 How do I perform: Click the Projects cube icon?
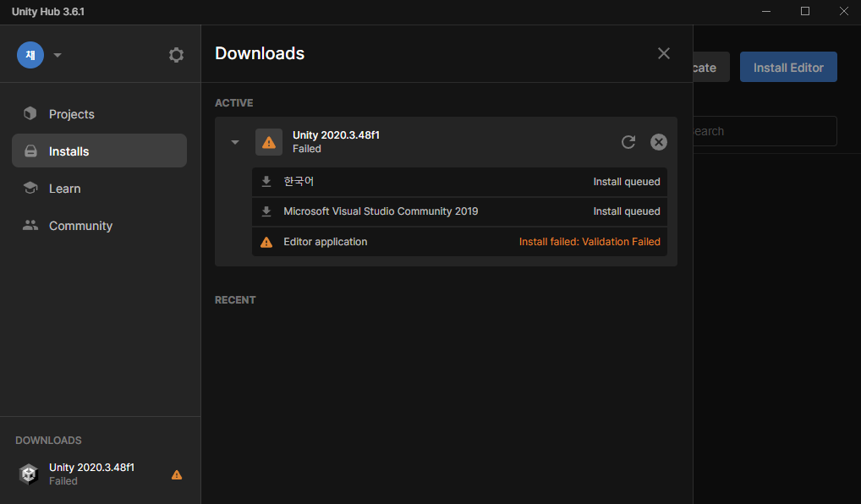tap(30, 113)
